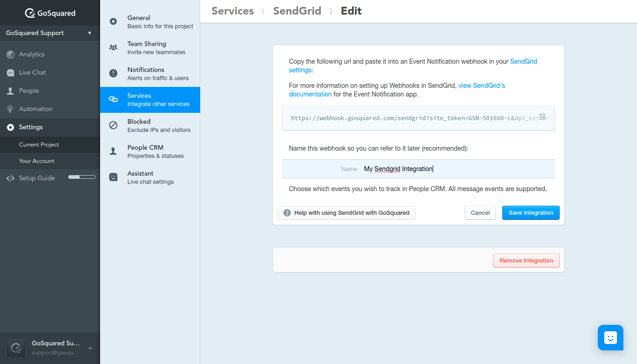Open the live chat widget bubble
637x364 pixels.
coord(610,338)
